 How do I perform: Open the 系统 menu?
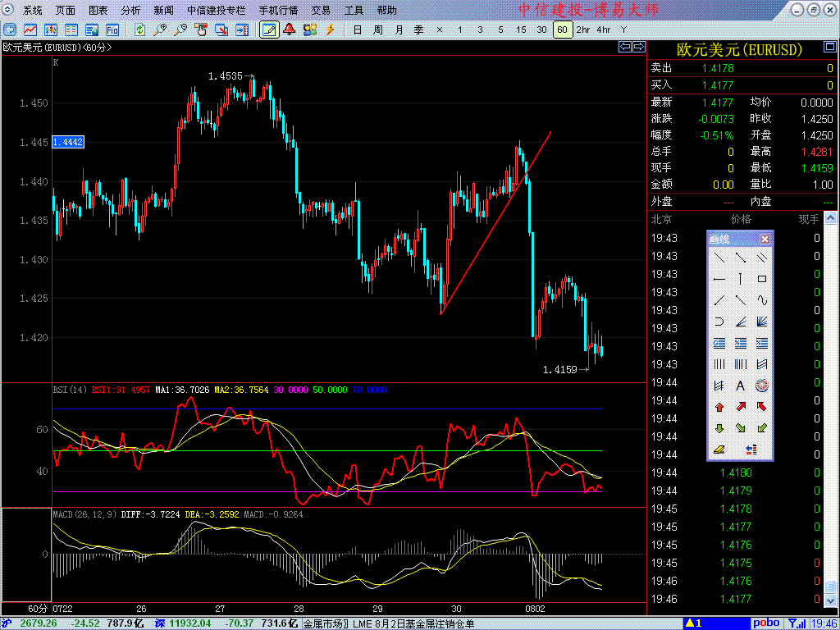click(x=33, y=10)
